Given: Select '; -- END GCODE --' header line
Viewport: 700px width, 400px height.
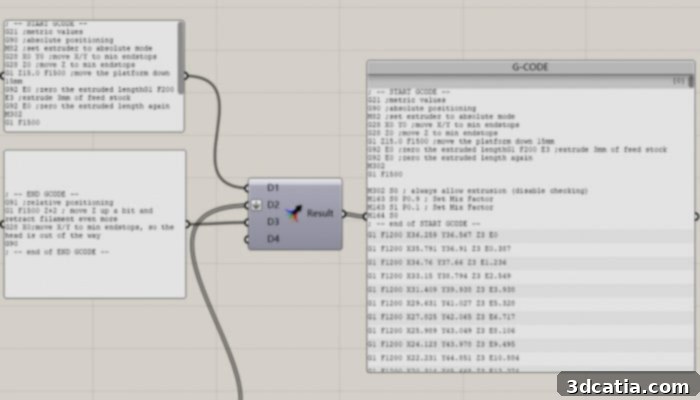Looking at the screenshot, I should pos(42,194).
